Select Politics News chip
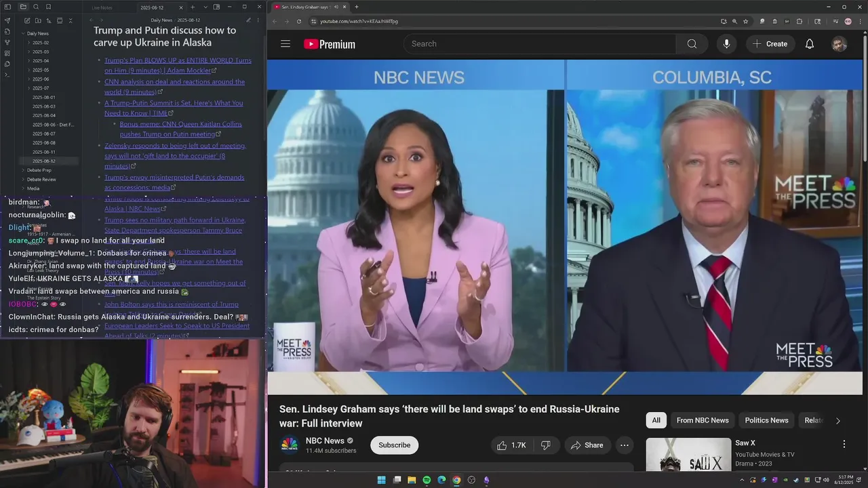Image resolution: width=868 pixels, height=488 pixels. (766, 420)
